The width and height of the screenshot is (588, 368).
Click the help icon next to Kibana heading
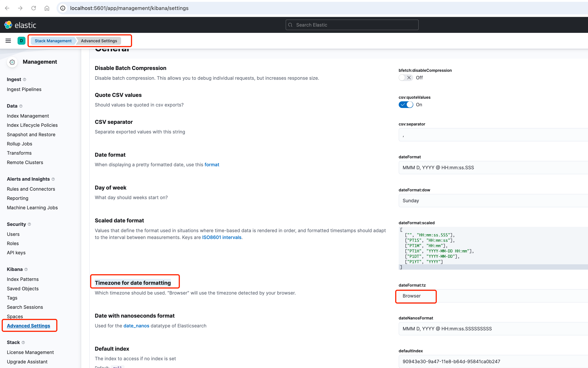click(x=26, y=269)
